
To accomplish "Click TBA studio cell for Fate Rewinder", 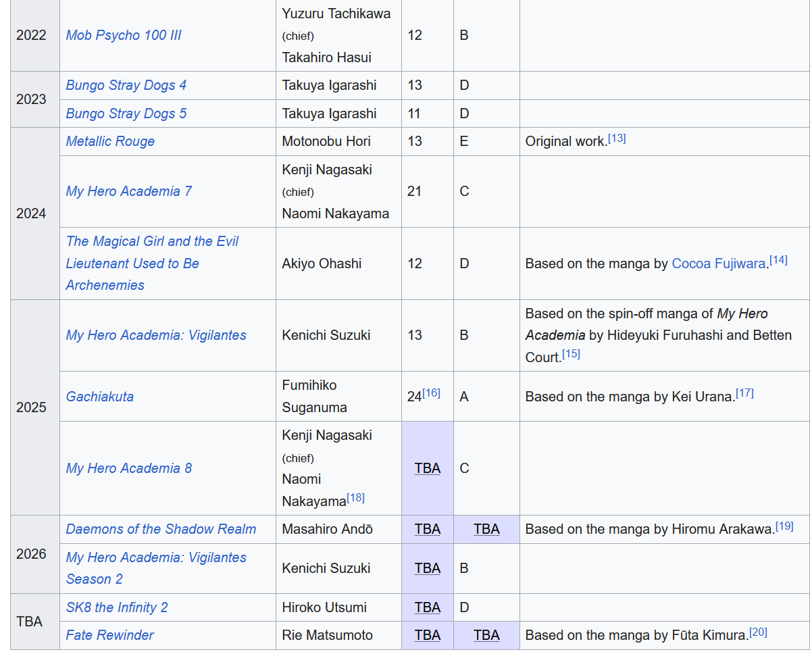I will (486, 635).
